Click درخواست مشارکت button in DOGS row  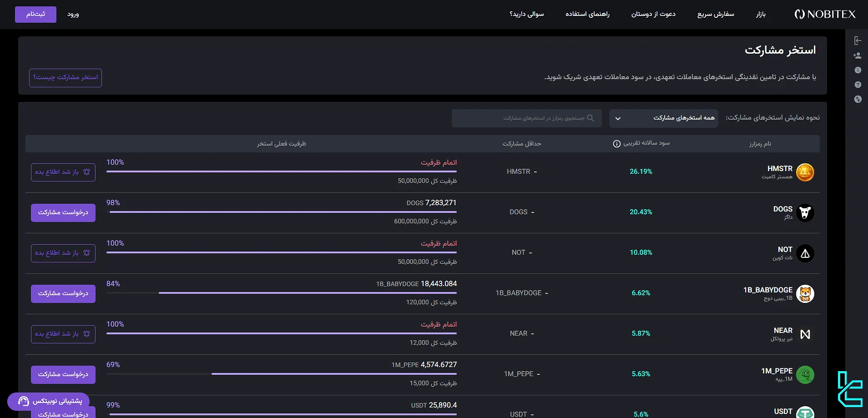coord(63,213)
